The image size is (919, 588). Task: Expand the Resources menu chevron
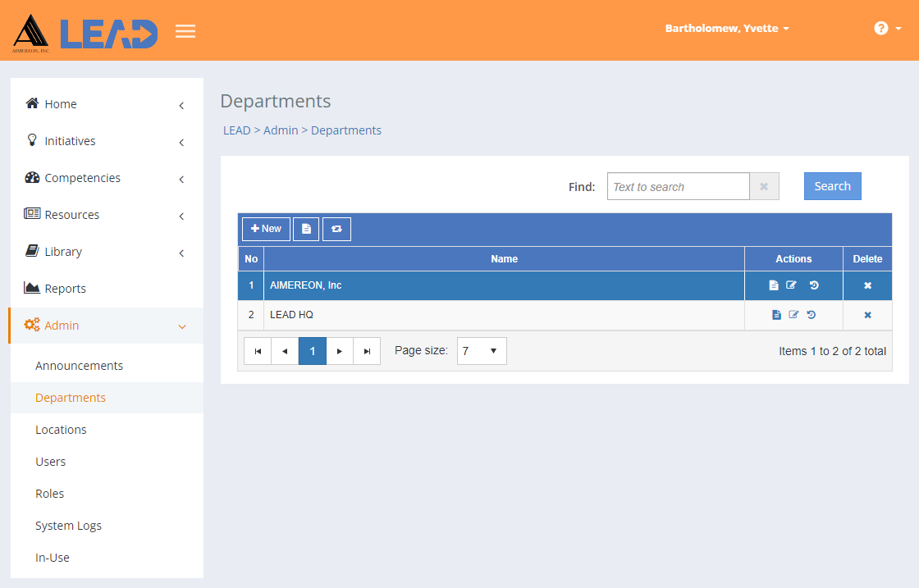click(181, 217)
